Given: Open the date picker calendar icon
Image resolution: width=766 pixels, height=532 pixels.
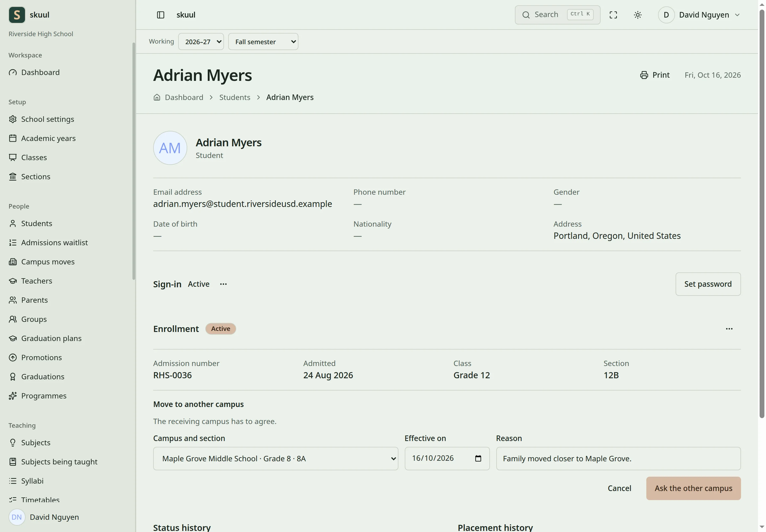Looking at the screenshot, I should pos(478,458).
